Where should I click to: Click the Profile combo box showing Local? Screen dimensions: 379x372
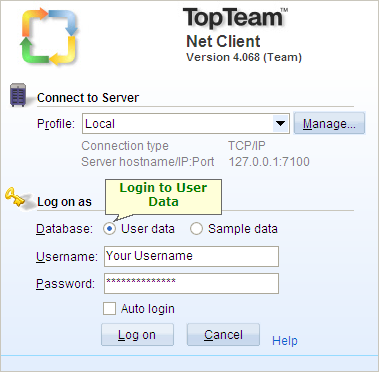point(186,124)
